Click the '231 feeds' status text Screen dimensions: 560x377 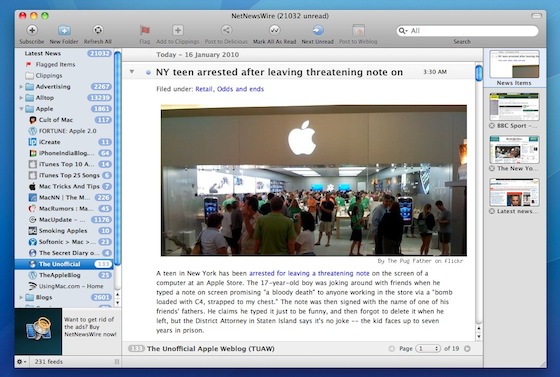[x=49, y=362]
